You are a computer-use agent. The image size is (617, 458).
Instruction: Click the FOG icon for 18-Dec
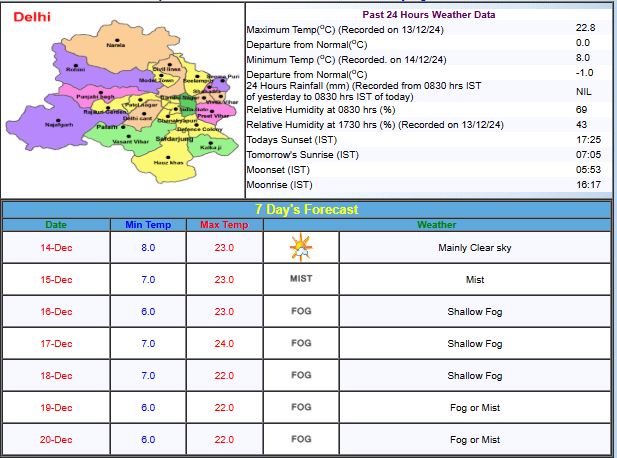click(300, 376)
